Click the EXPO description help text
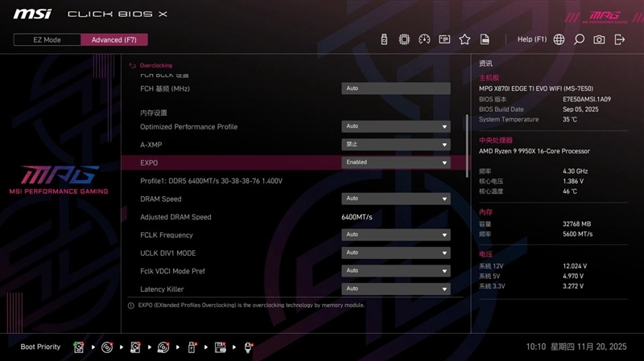 pos(251,306)
